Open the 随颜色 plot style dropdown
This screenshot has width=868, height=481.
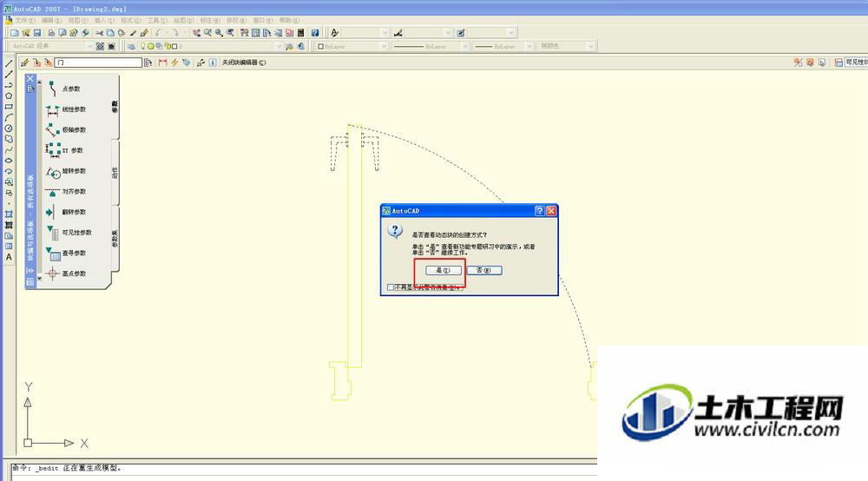pyautogui.click(x=590, y=47)
